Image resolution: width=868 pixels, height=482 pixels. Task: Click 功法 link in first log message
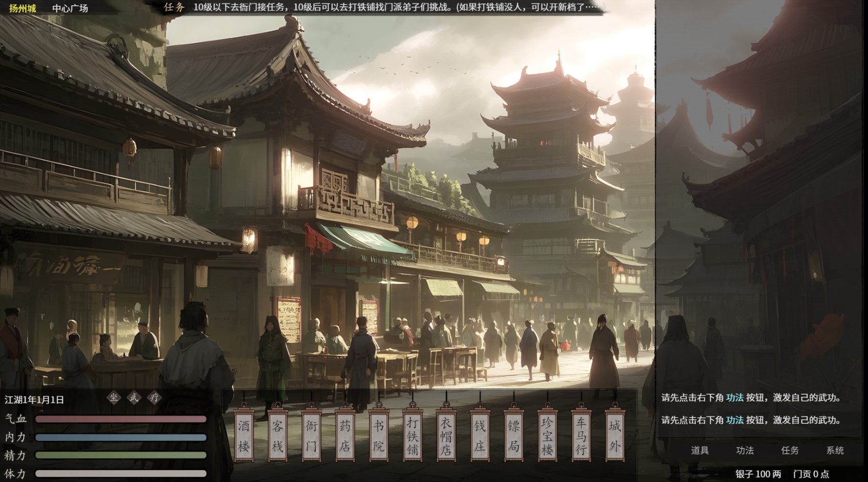click(x=735, y=398)
